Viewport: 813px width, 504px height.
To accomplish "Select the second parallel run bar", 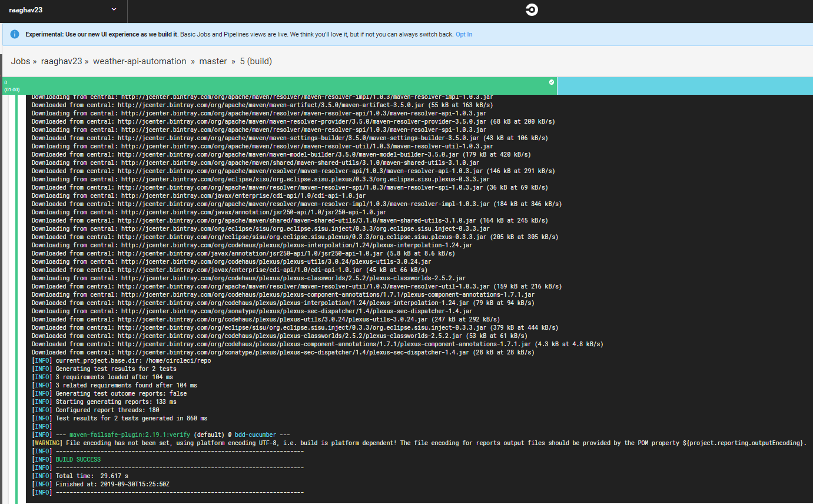I will click(685, 85).
